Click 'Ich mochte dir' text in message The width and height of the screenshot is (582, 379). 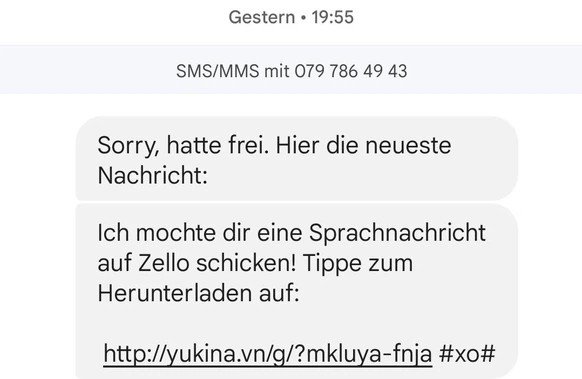168,233
